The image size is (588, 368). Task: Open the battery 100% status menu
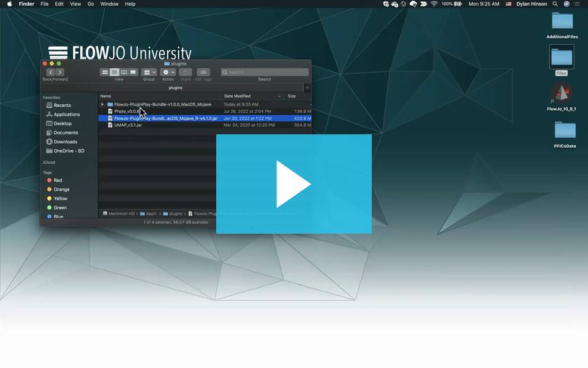451,4
